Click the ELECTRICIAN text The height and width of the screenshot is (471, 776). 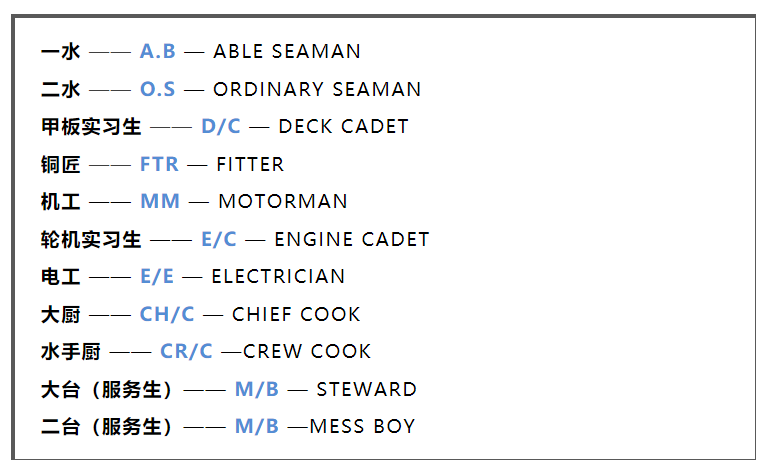coord(278,276)
